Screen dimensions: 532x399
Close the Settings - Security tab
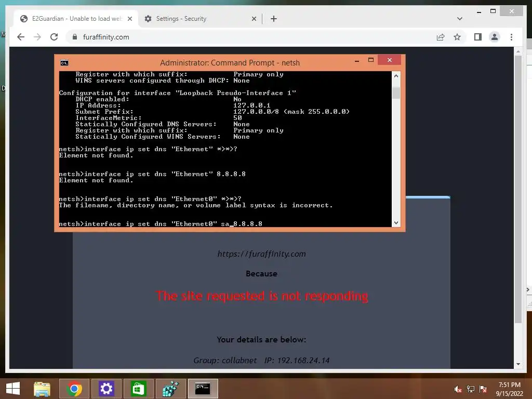(254, 19)
